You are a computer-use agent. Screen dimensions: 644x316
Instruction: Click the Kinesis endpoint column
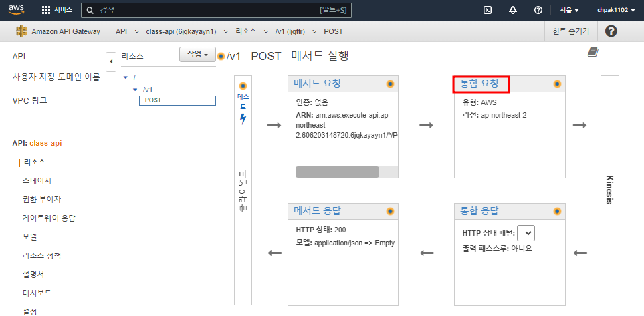[609, 190]
